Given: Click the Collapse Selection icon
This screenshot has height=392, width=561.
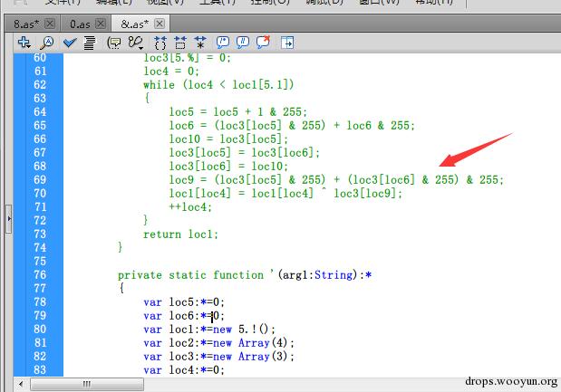Looking at the screenshot, I should (179, 42).
